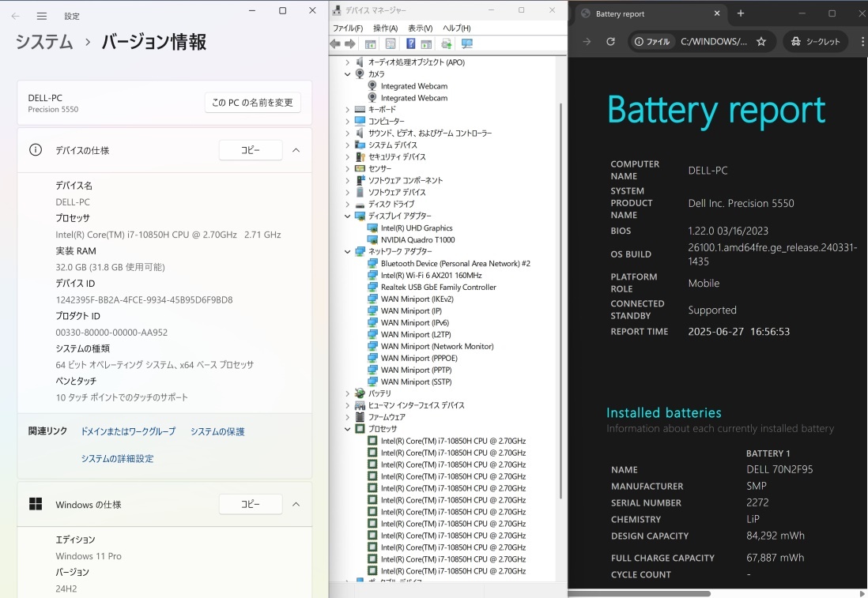Click the blue Help toolbar icon
Viewport: 868px width, 598px height.
411,43
